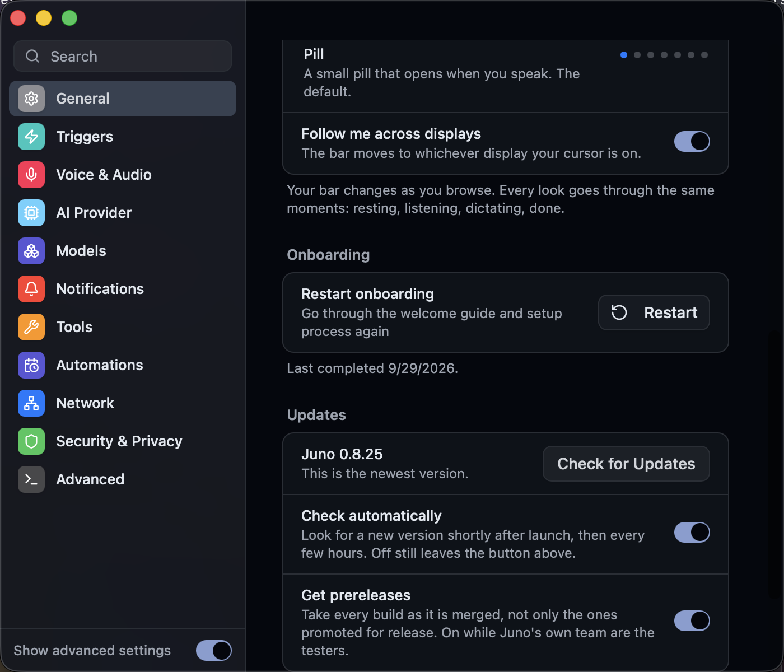Click the Juno 0.8.25 version text
Screen dimensions: 784x672
pyautogui.click(x=342, y=454)
